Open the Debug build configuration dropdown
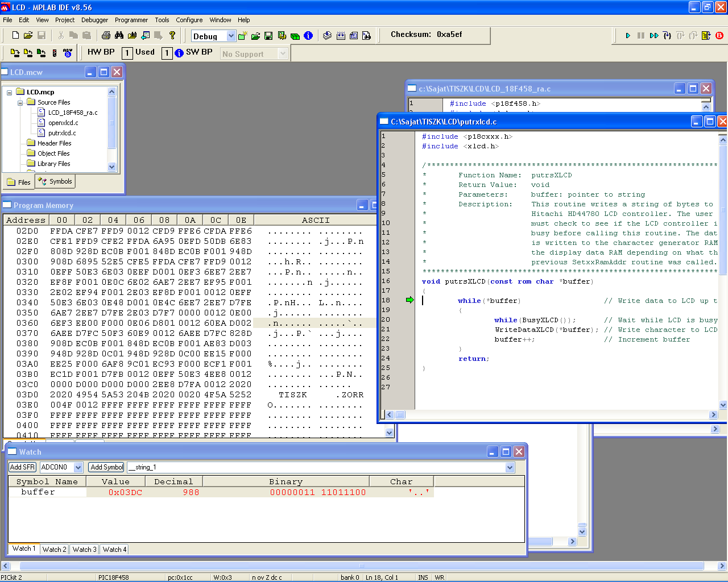The image size is (728, 582). [231, 36]
